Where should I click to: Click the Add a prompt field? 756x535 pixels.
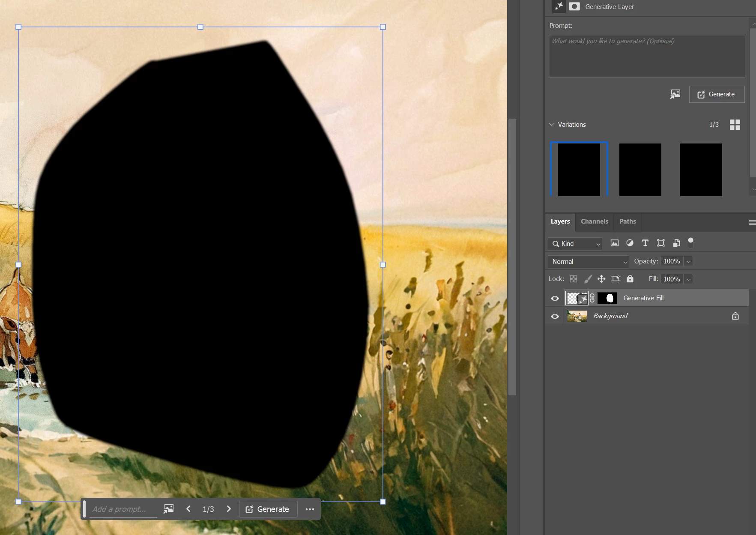tap(123, 509)
